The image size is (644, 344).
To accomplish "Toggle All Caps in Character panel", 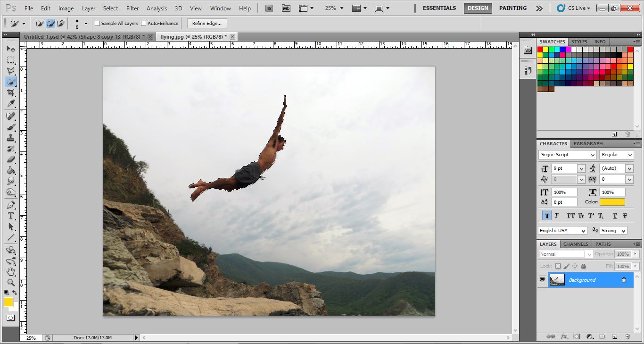I will pyautogui.click(x=570, y=216).
